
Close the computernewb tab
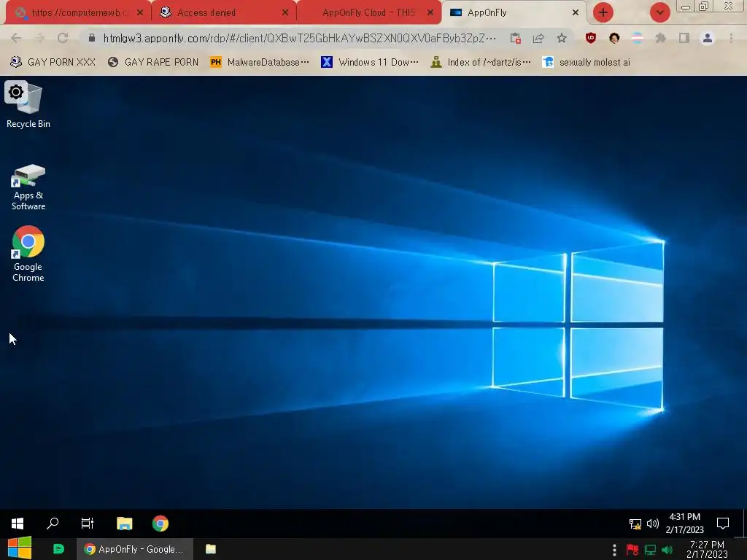(139, 13)
